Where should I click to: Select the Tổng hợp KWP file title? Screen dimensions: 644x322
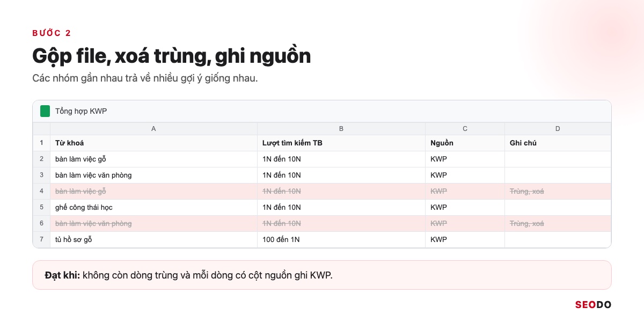coord(81,111)
